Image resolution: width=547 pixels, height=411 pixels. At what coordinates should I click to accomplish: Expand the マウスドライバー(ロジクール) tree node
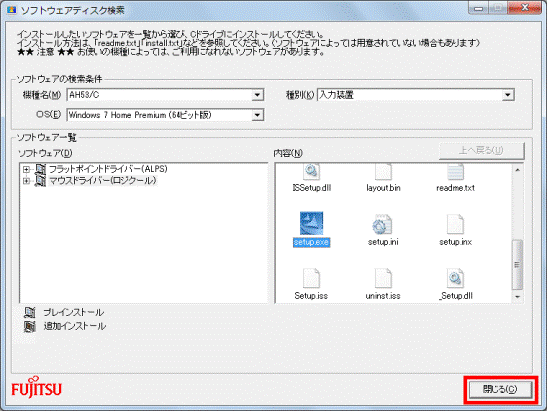(26, 181)
